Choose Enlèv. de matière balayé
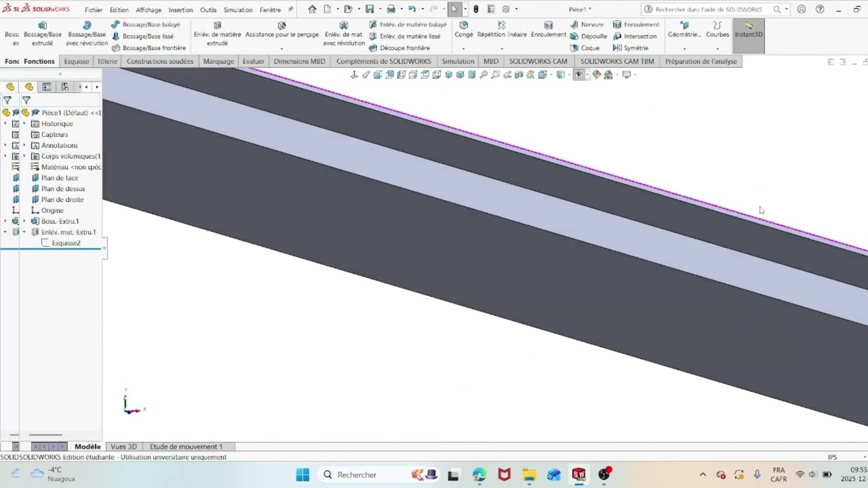 click(408, 24)
